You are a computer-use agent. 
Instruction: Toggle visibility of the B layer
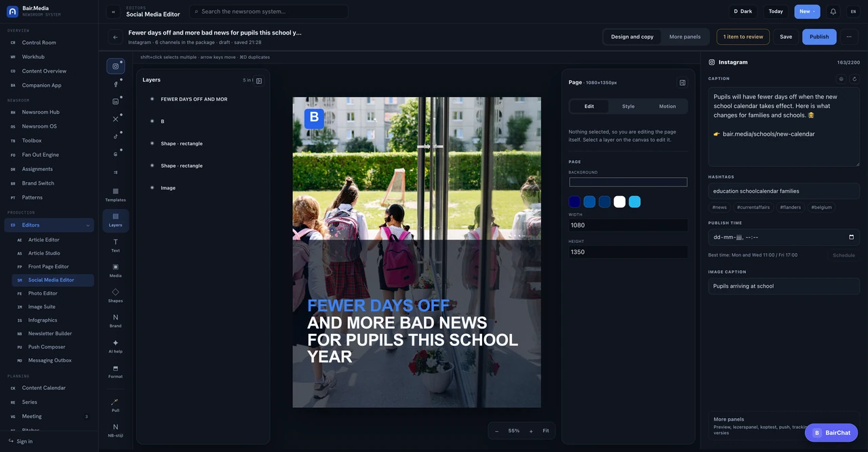coord(152,121)
